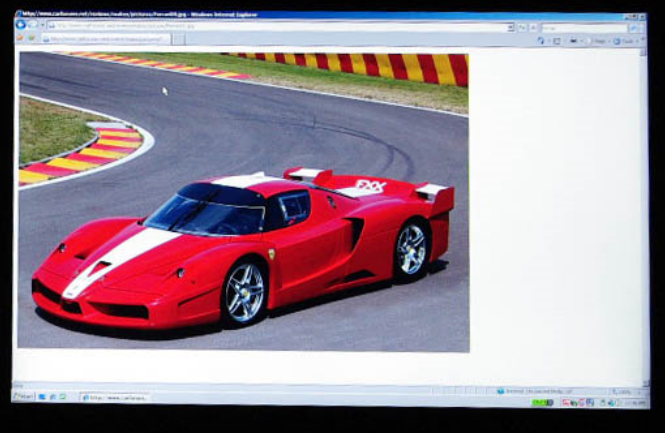Click the Forward navigation arrow button
The image size is (665, 433).
coord(33,25)
